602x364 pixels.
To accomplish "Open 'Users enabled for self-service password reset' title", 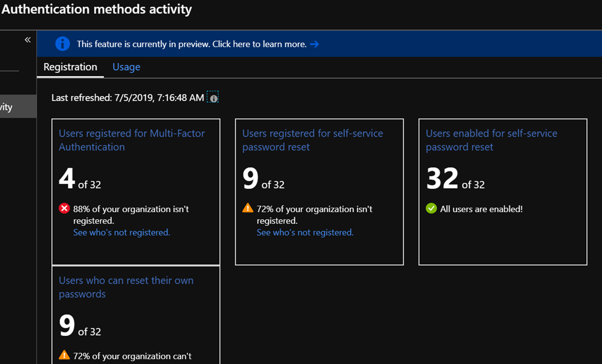I will tap(491, 140).
